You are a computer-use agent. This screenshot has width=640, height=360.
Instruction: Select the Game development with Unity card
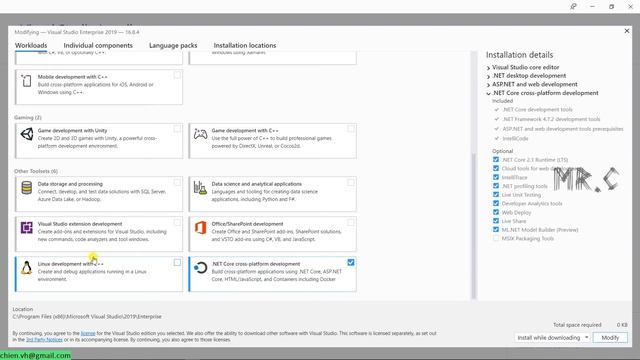click(x=99, y=140)
